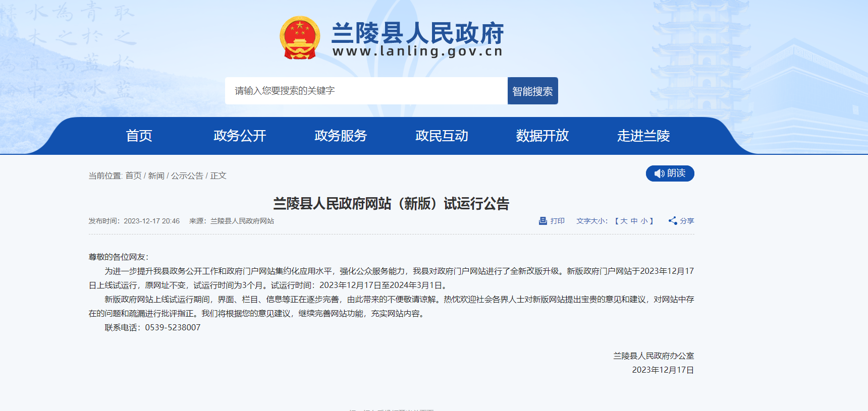The height and width of the screenshot is (411, 868).
Task: Go to 新闻 in the breadcrumb
Action: (x=156, y=175)
